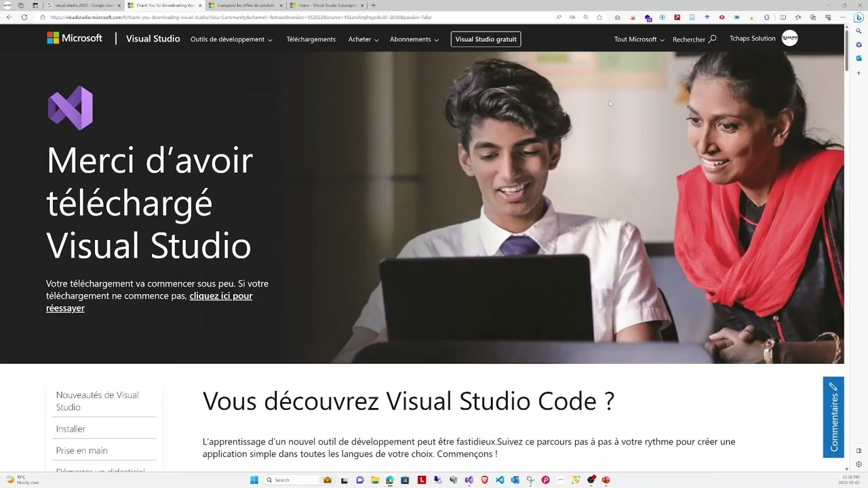The width and height of the screenshot is (868, 488).
Task: Switch to Google Search tab
Action: tap(83, 5)
